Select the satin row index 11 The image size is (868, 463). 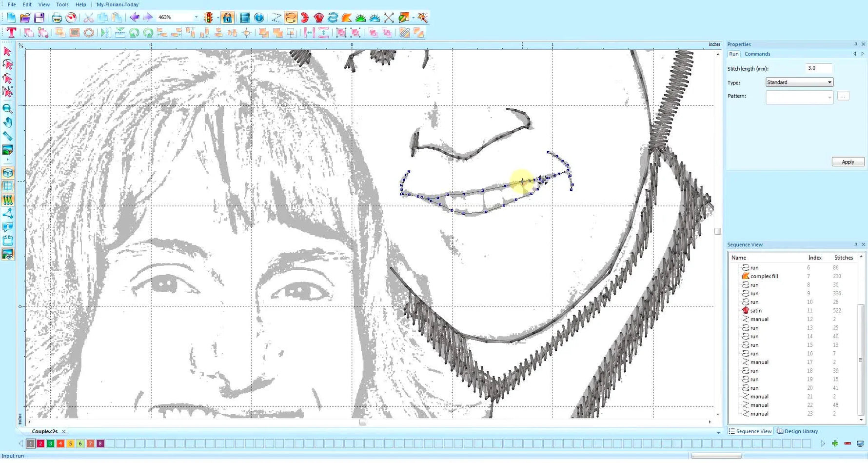click(x=792, y=311)
